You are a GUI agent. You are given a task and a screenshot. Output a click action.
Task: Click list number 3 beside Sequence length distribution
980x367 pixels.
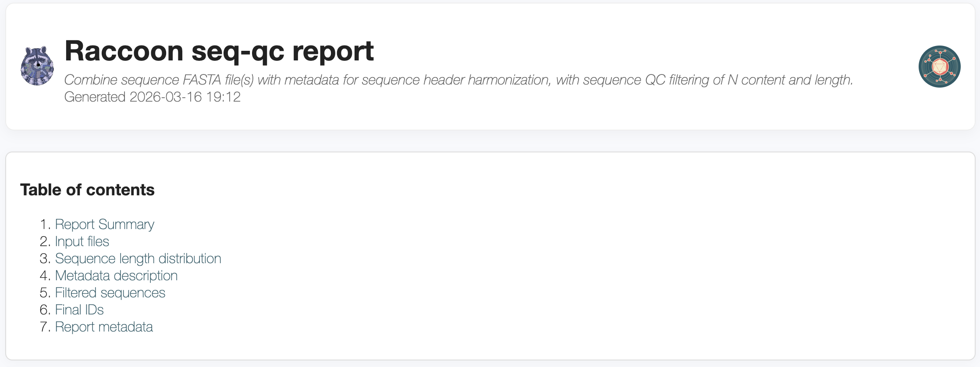click(x=45, y=258)
